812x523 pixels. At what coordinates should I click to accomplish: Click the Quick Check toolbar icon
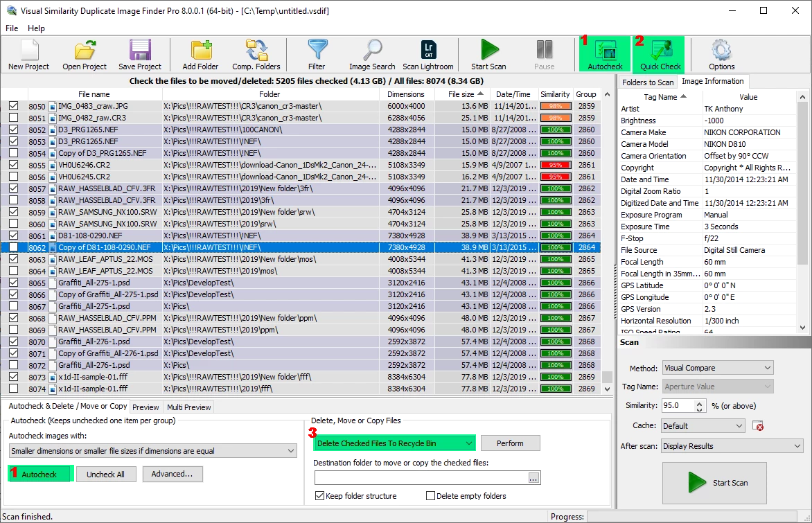click(660, 54)
